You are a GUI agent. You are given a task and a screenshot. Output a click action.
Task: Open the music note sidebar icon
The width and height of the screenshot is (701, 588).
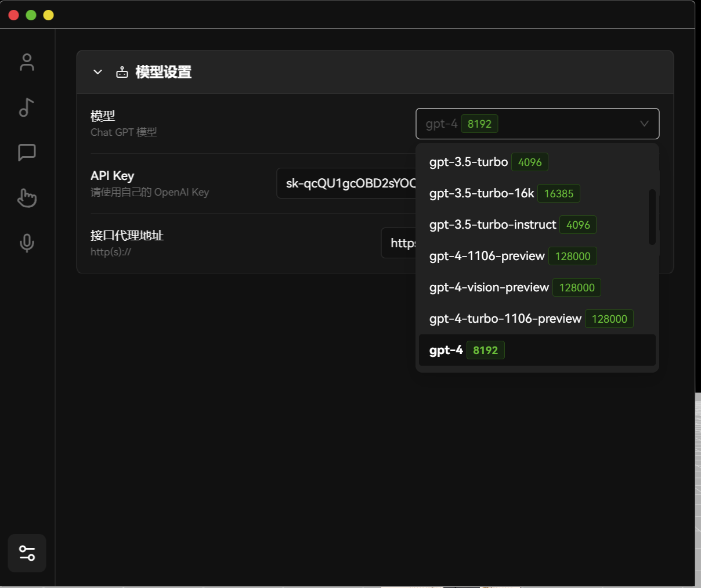27,107
